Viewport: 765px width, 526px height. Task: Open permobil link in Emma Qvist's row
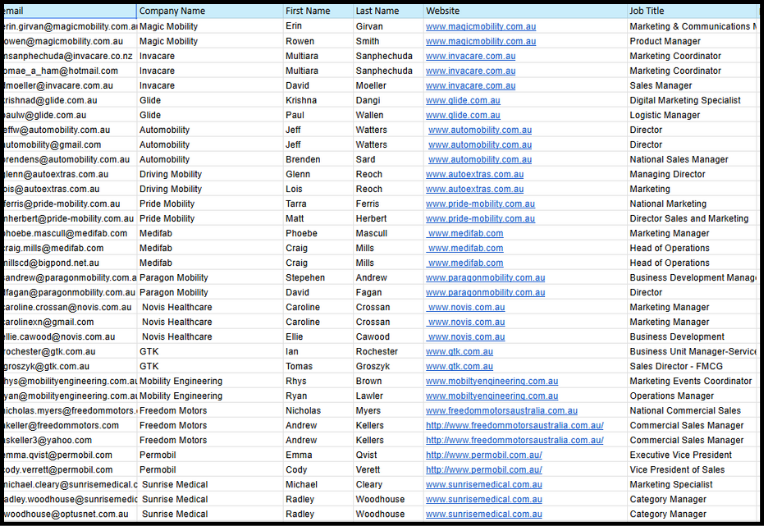[484, 455]
